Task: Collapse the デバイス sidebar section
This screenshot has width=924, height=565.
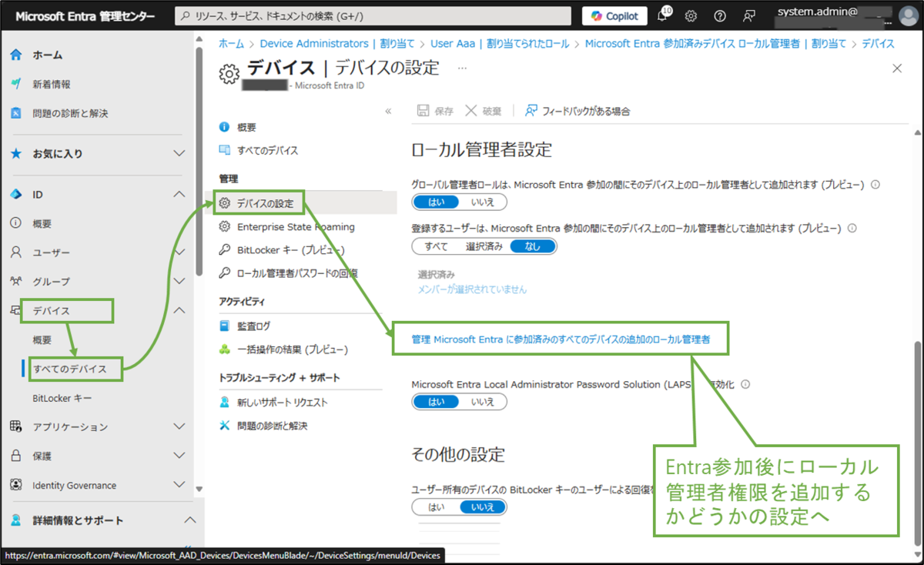Action: tap(179, 310)
